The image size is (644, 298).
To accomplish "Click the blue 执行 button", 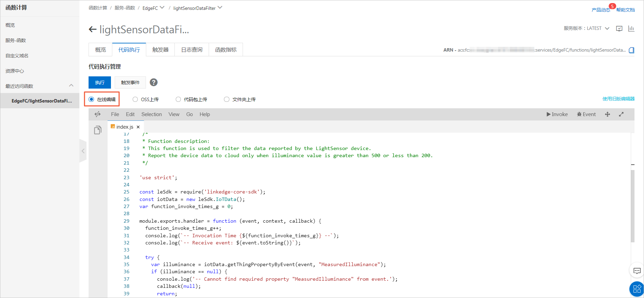I will pos(100,82).
